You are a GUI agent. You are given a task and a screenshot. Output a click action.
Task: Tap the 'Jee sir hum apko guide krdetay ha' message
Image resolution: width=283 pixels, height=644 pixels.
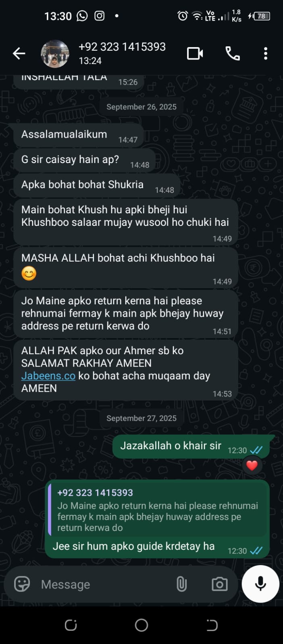(133, 547)
